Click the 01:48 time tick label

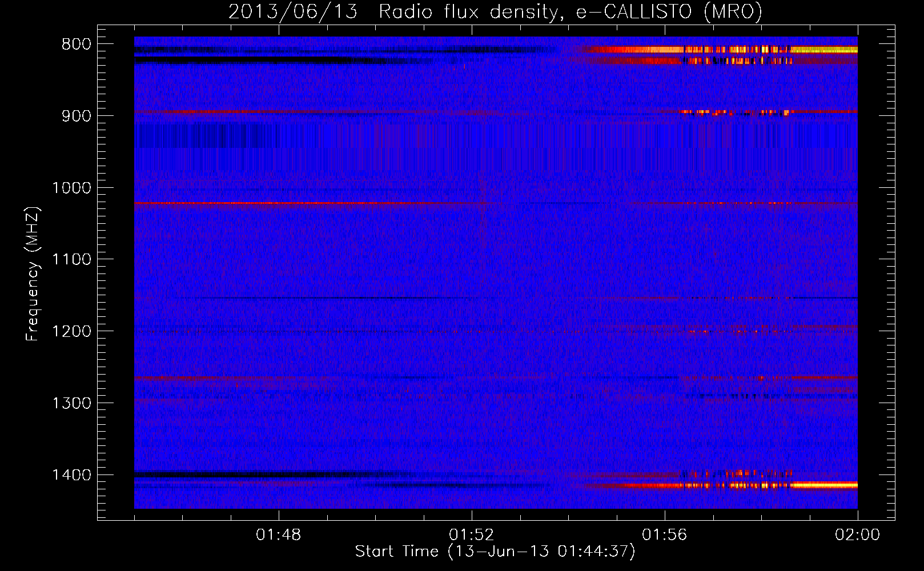(279, 535)
